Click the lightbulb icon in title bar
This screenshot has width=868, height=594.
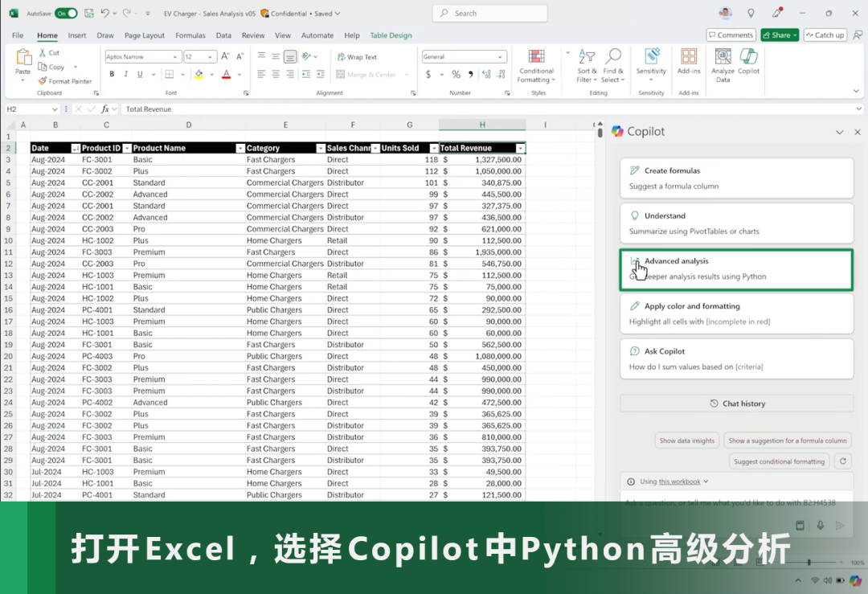point(751,14)
